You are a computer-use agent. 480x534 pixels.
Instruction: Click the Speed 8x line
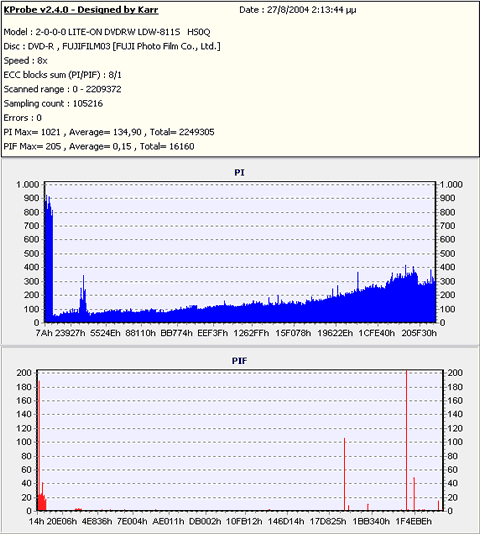coord(25,61)
